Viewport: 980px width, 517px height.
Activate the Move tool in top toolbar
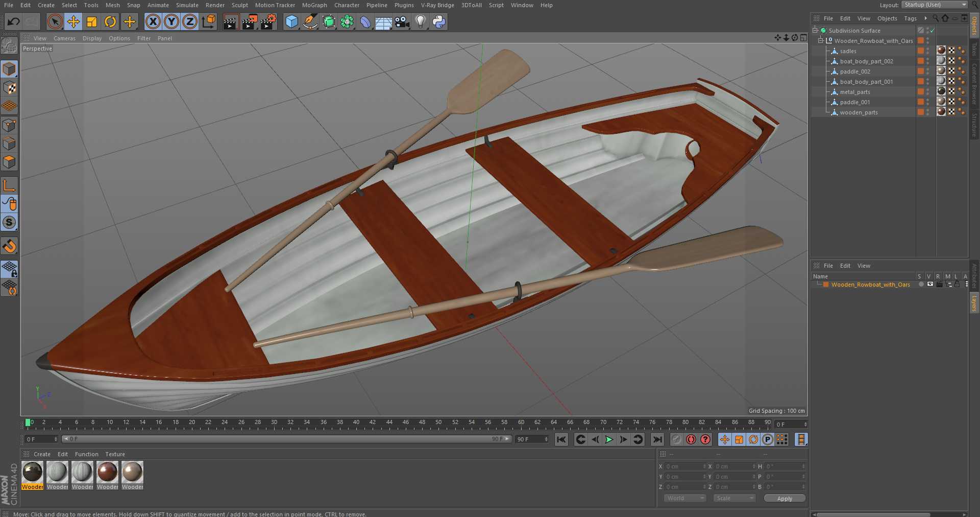(x=73, y=21)
